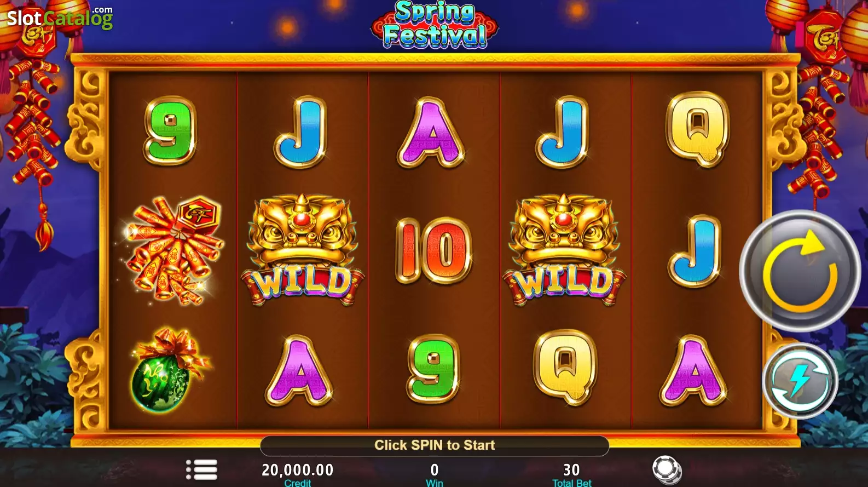
Task: Click the yellow Q in the top-right reel
Action: (x=698, y=129)
